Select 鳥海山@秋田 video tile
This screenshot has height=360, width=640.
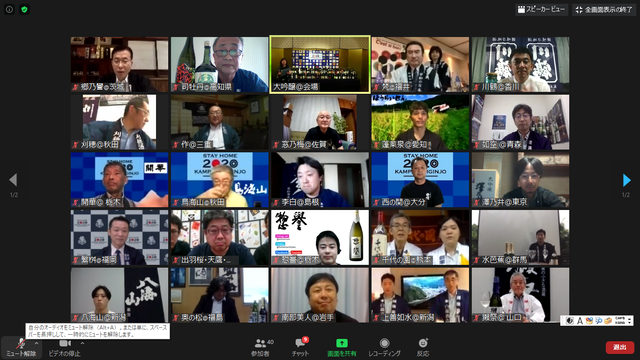coord(220,180)
